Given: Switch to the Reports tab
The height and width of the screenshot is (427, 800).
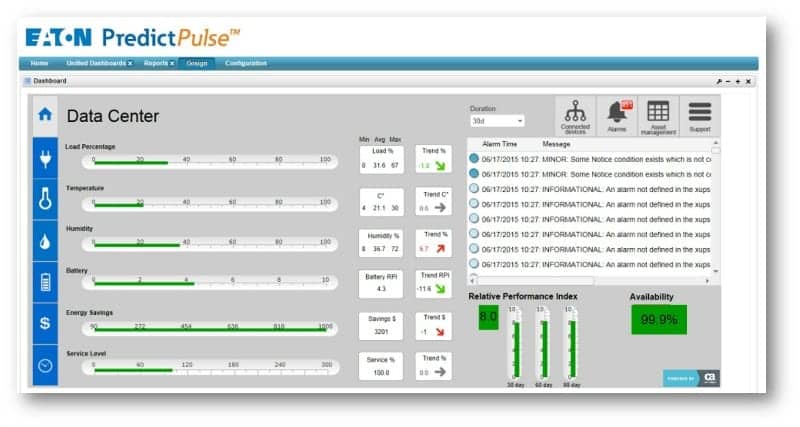Looking at the screenshot, I should pyautogui.click(x=156, y=63).
